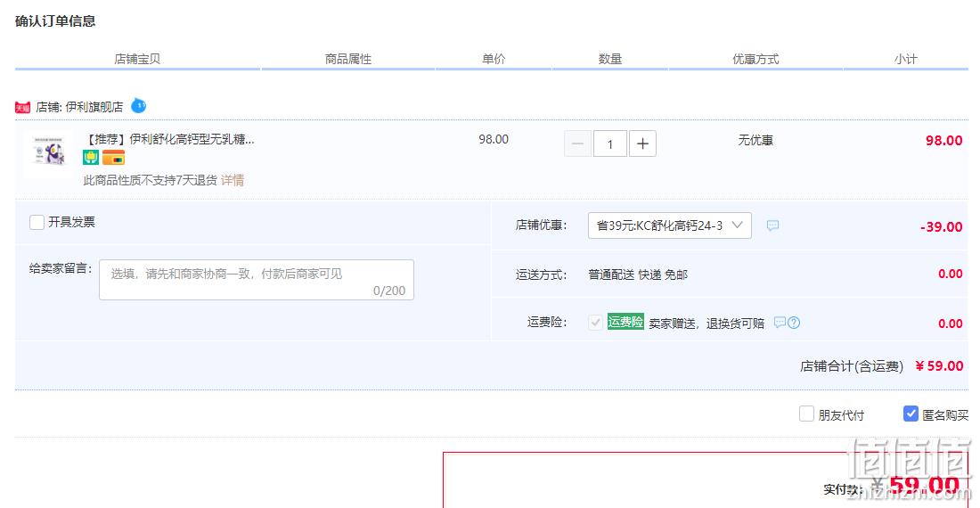Click the 此商品性质不支持7天退货 notice
Viewport: 980px width, 508px height.
[x=150, y=181]
